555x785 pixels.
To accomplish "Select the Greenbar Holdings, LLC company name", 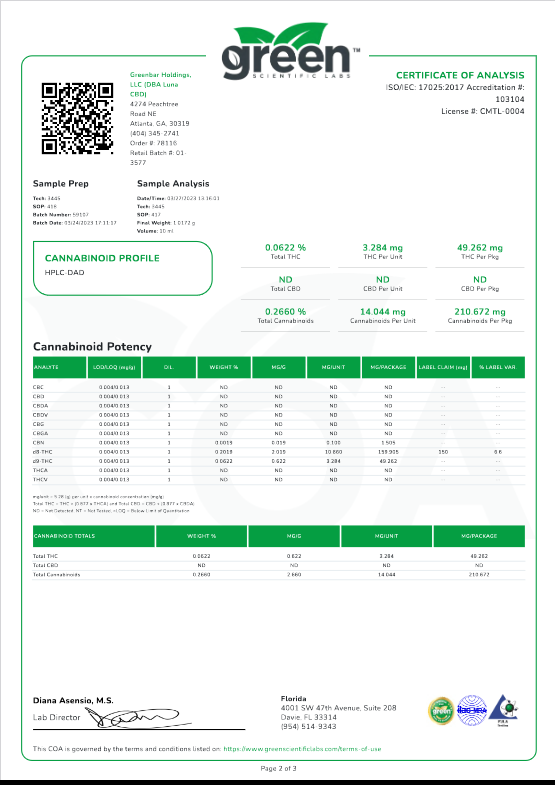I will click(160, 84).
